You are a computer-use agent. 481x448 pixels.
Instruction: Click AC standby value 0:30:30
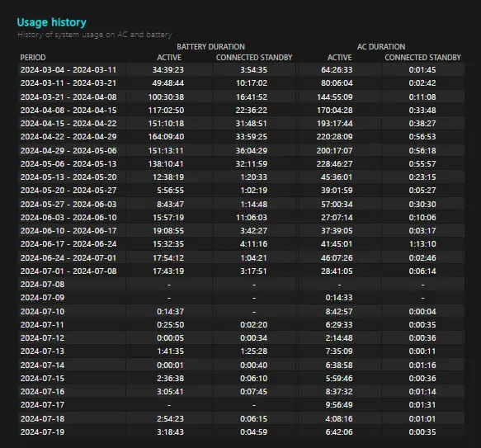(422, 205)
